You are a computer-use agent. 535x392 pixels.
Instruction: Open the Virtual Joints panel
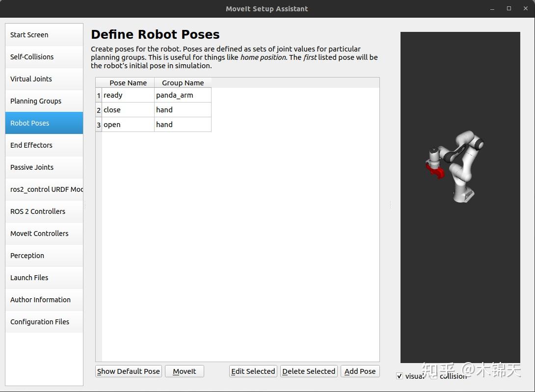(31, 78)
